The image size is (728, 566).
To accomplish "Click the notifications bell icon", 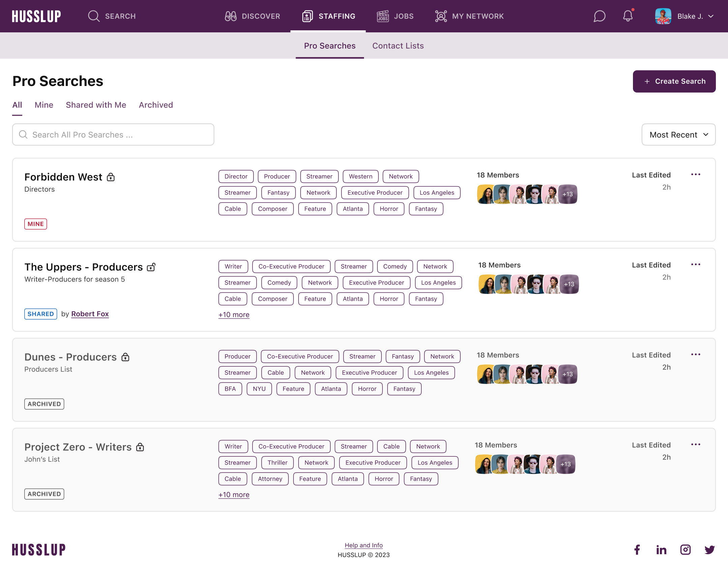I will (628, 16).
